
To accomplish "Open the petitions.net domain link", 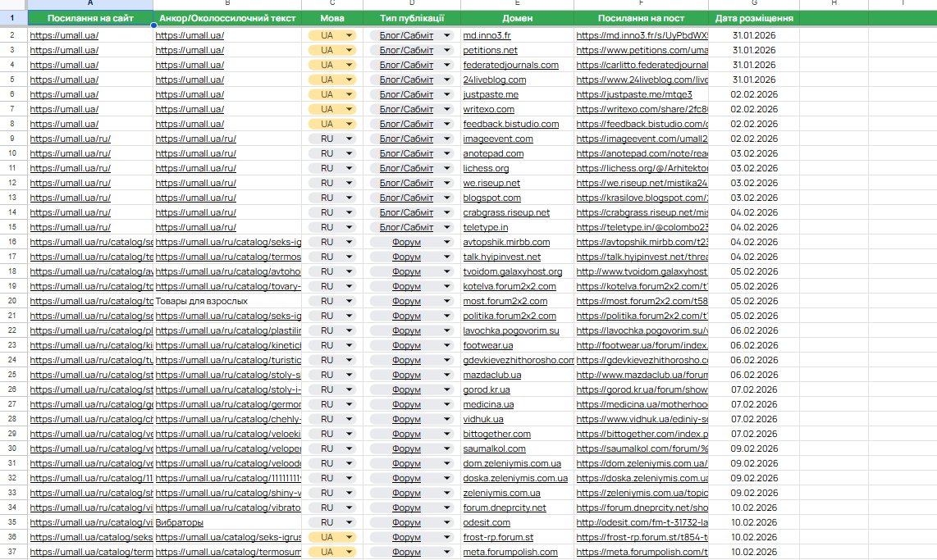I will point(490,50).
